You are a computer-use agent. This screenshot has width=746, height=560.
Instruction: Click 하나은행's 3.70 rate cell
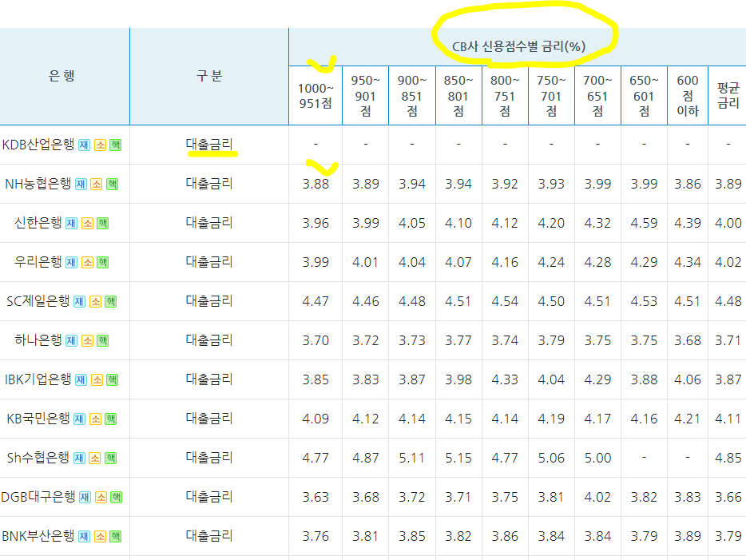coord(315,340)
